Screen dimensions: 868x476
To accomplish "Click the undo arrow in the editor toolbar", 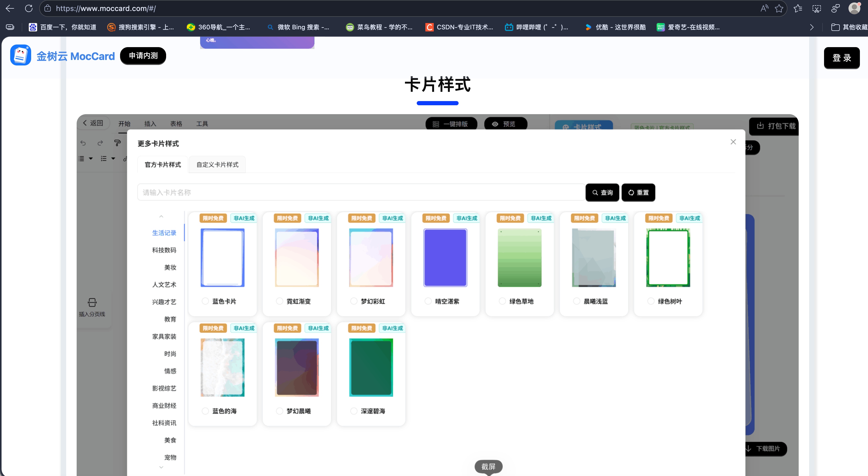I will tap(83, 143).
